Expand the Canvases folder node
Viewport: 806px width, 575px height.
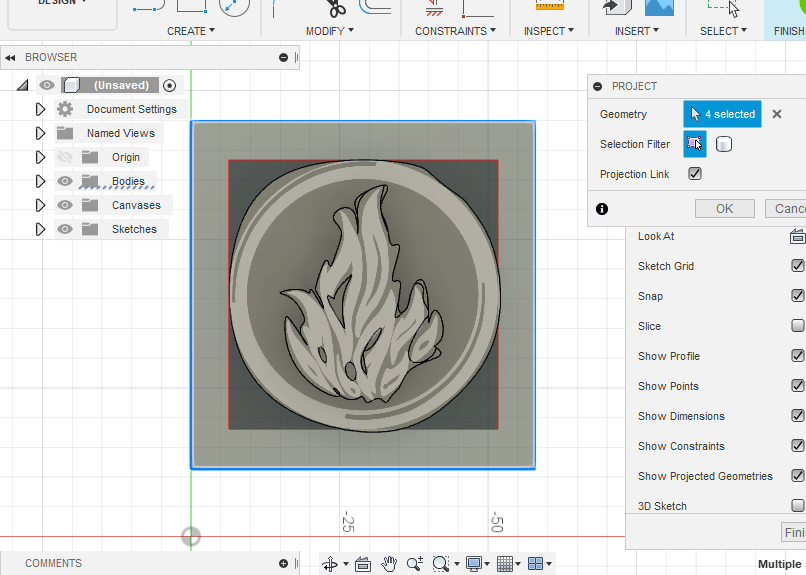click(x=40, y=205)
